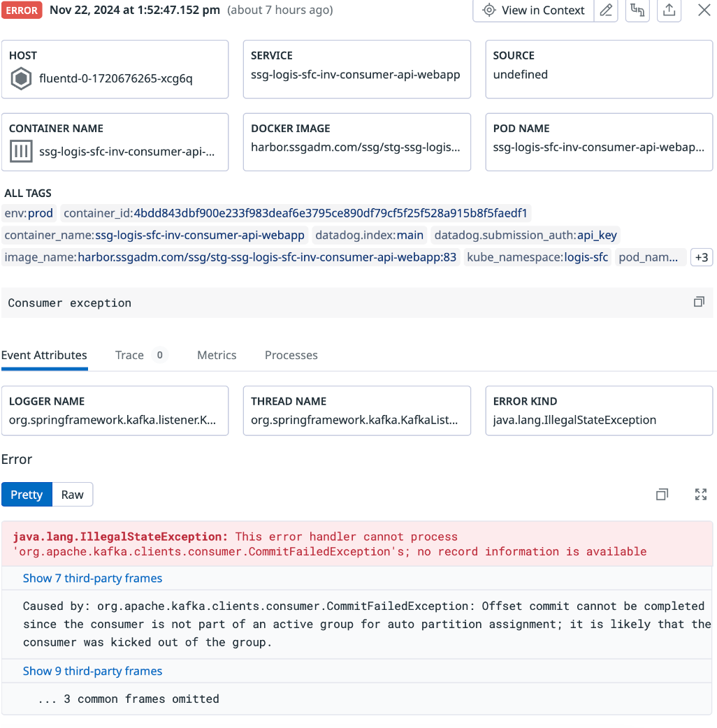Click the container name bars icon
Screen dimensions: 717x728
pos(21,152)
